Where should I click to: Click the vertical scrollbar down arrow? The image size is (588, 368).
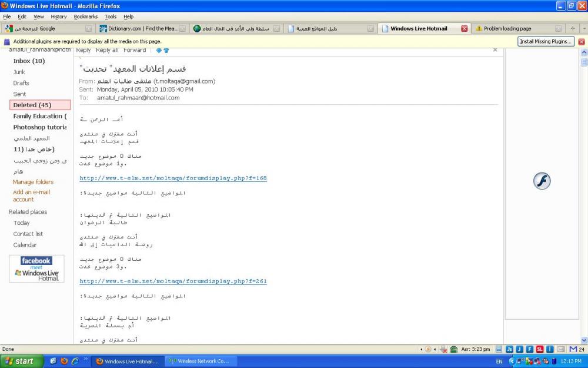[x=584, y=340]
